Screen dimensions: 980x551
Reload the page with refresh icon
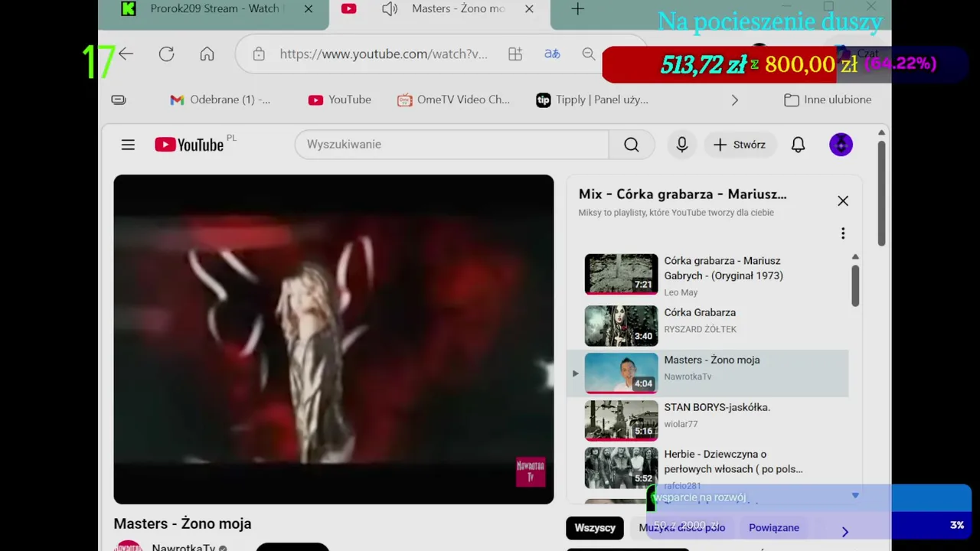click(166, 54)
